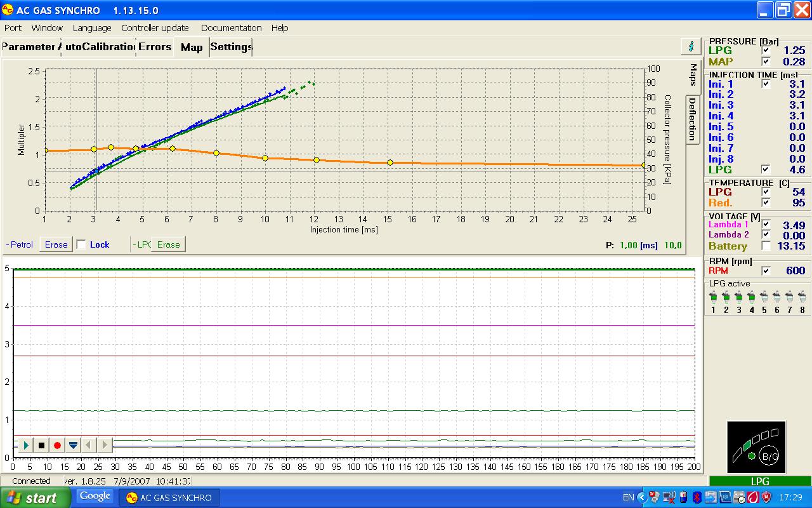Open the Controller update menu
Viewport: 812px width, 508px height.
pyautogui.click(x=155, y=28)
